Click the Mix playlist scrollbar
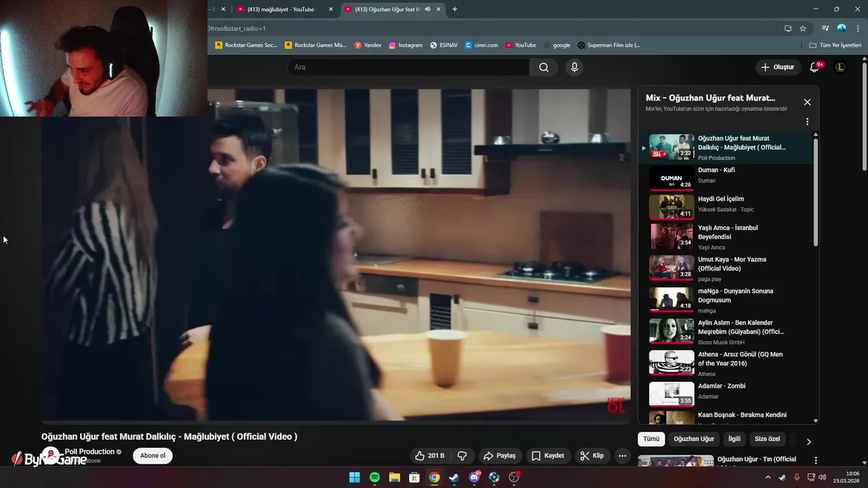Viewport: 868px width, 488px height. 816,193
